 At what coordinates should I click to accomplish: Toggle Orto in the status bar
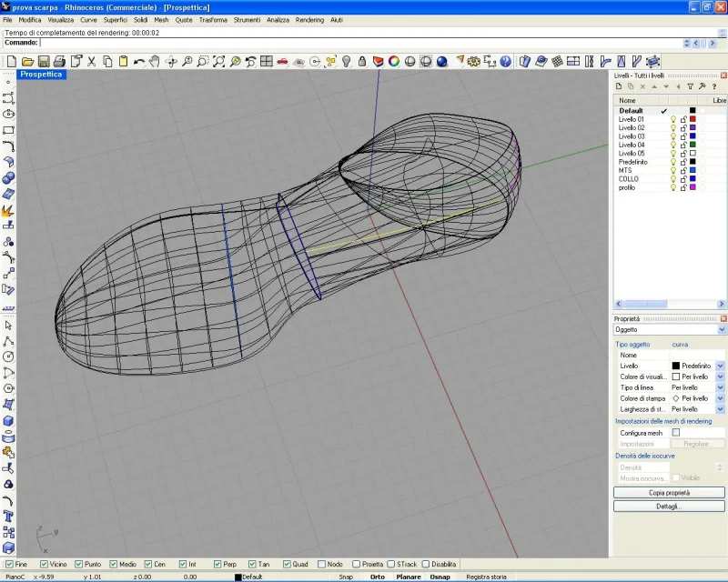click(x=378, y=577)
